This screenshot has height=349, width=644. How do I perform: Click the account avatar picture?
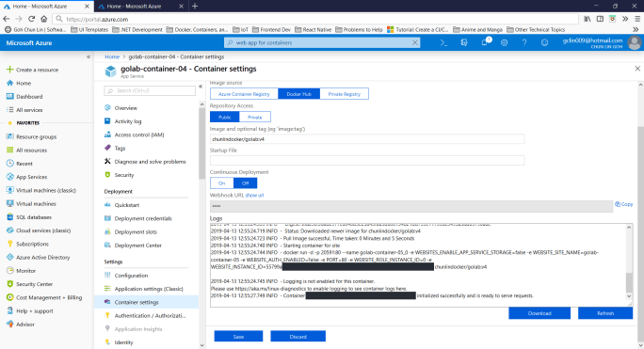point(635,42)
